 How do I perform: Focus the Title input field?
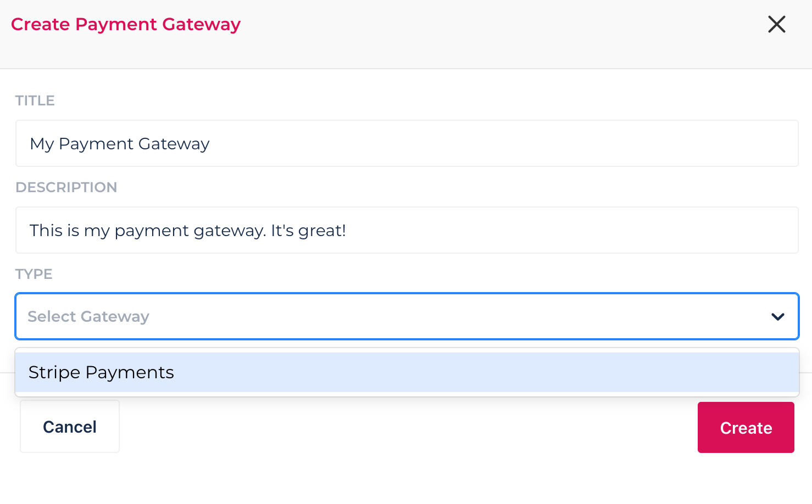pyautogui.click(x=407, y=143)
